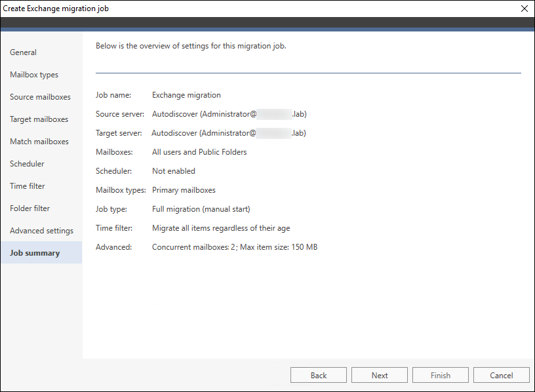Click the 'Source server:' label
The image size is (535, 392).
click(120, 114)
